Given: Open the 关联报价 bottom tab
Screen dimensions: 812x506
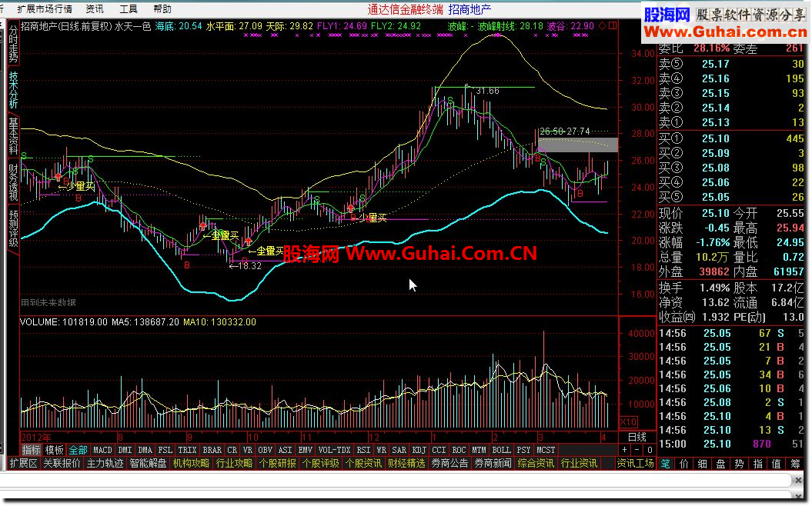Looking at the screenshot, I should point(62,464).
